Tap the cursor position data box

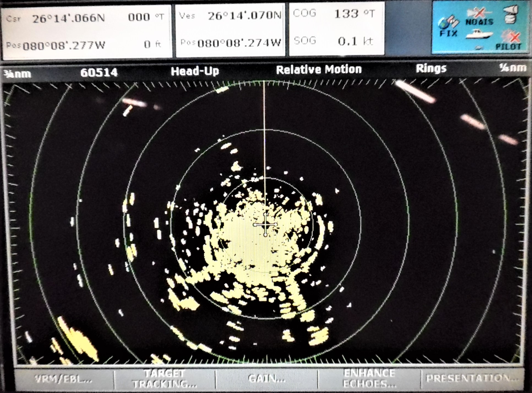(87, 31)
